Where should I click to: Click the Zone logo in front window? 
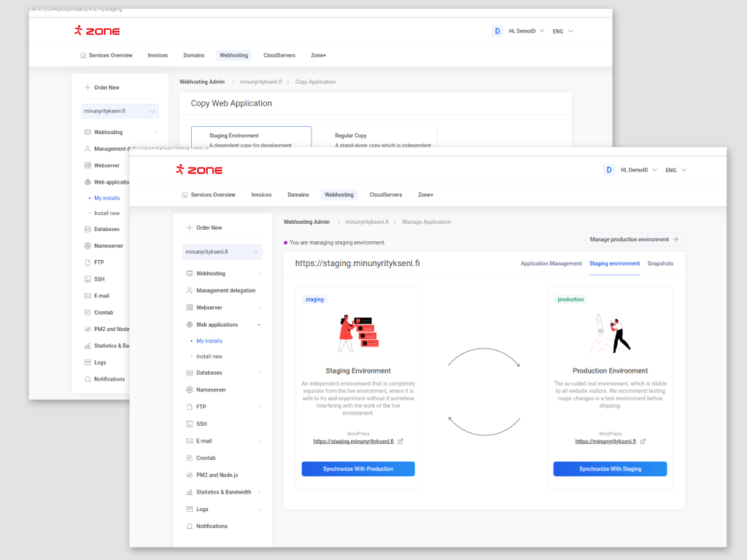[199, 170]
